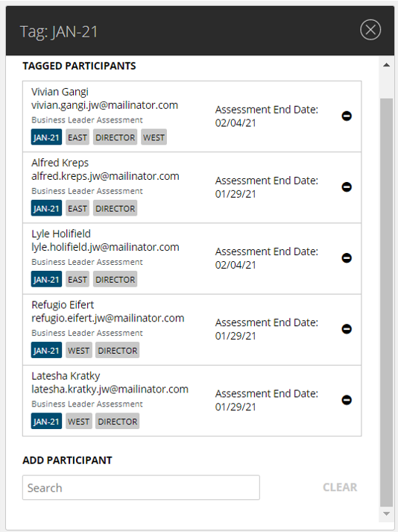
Task: Select Vivian Gangi's JAN-21 tag
Action: (x=46, y=137)
